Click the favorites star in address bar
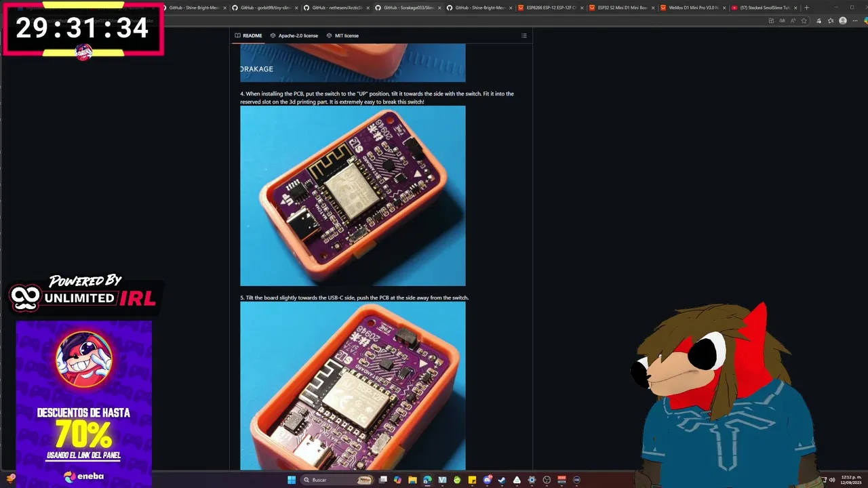This screenshot has width=868, height=488. click(x=804, y=21)
